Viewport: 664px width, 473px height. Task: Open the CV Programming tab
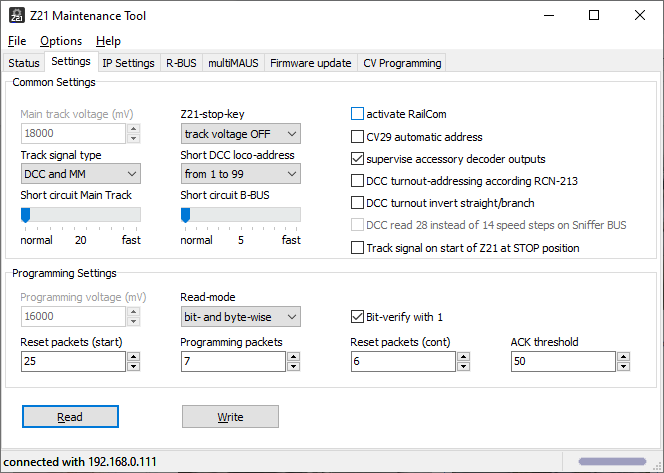pos(402,63)
